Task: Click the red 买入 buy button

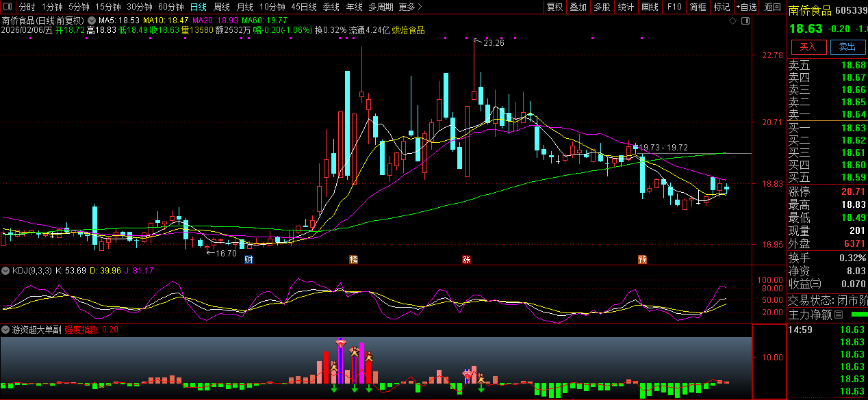Action: pyautogui.click(x=808, y=46)
